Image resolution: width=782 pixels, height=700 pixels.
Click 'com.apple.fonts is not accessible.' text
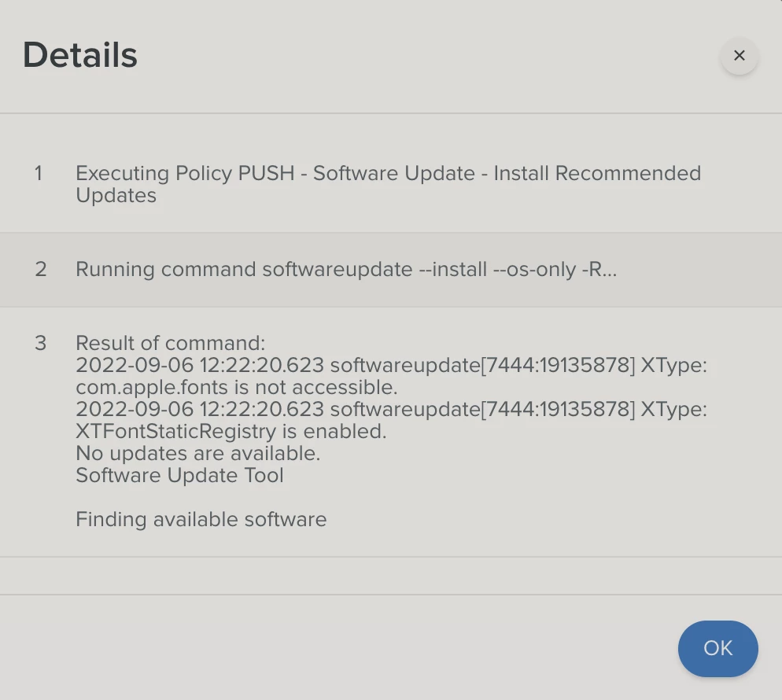pyautogui.click(x=236, y=387)
